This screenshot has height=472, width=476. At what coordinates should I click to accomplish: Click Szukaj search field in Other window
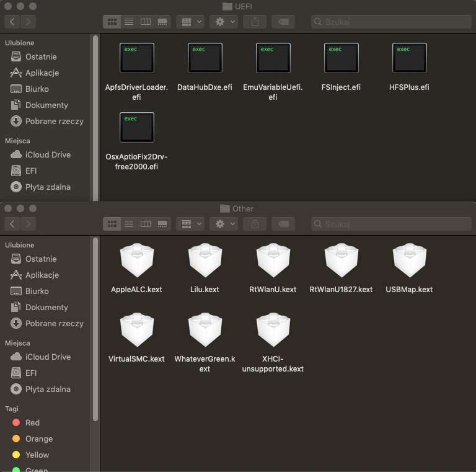tap(391, 224)
